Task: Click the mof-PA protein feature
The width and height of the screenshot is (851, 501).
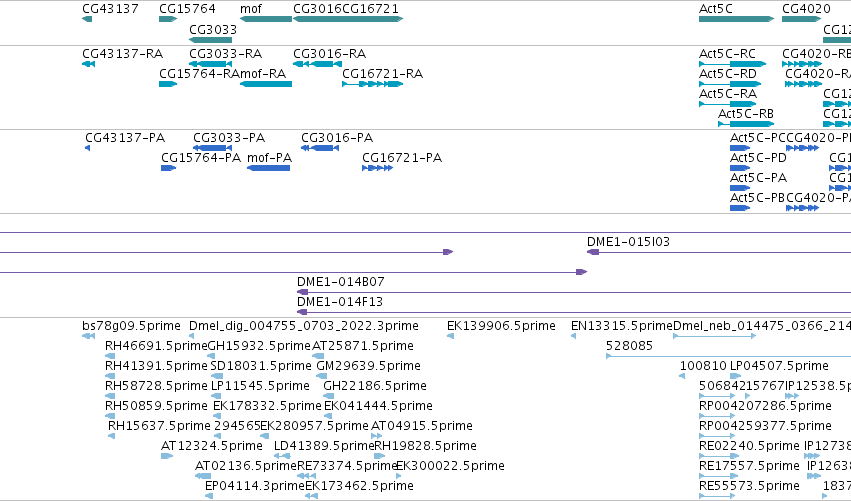Action: pyautogui.click(x=269, y=169)
